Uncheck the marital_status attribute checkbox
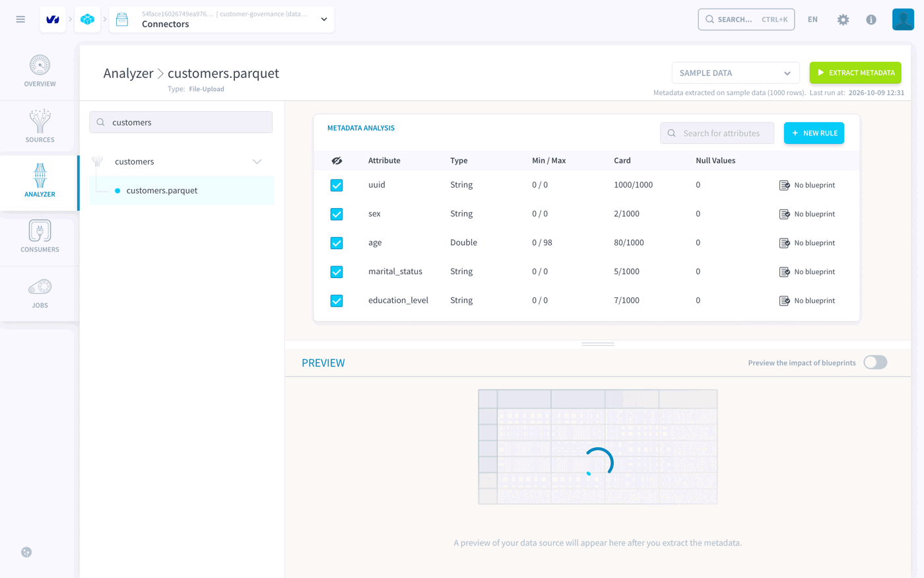 click(337, 272)
